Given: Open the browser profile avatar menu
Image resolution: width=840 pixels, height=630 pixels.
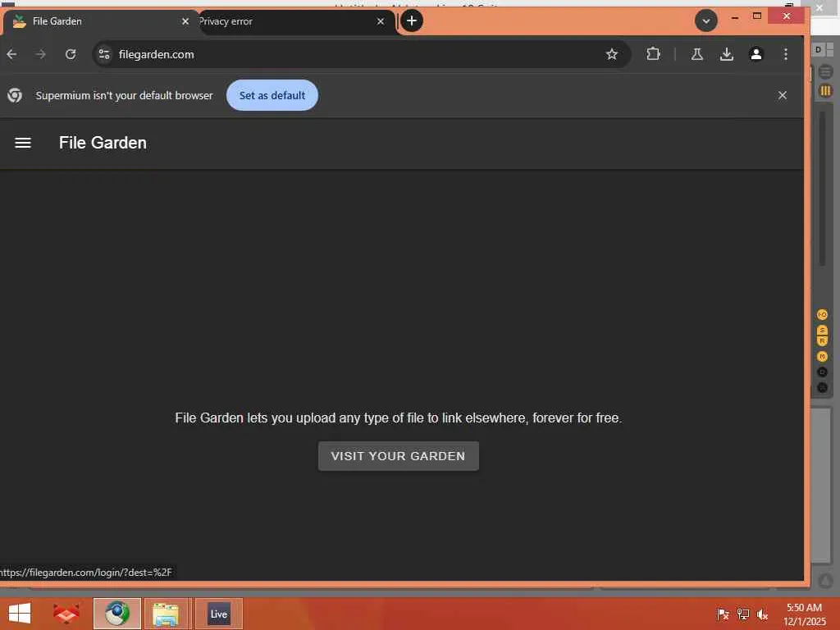Looking at the screenshot, I should point(756,54).
